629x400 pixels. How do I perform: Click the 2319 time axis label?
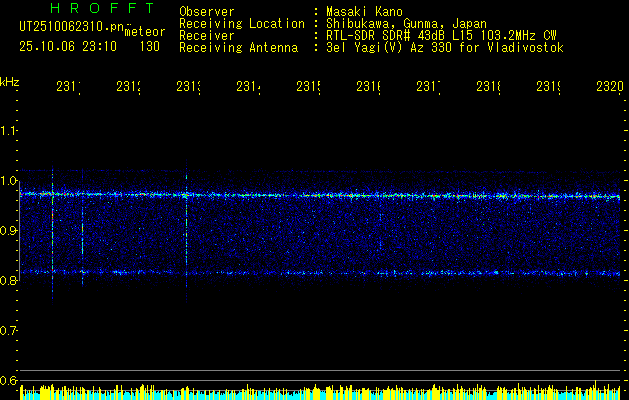point(548,87)
